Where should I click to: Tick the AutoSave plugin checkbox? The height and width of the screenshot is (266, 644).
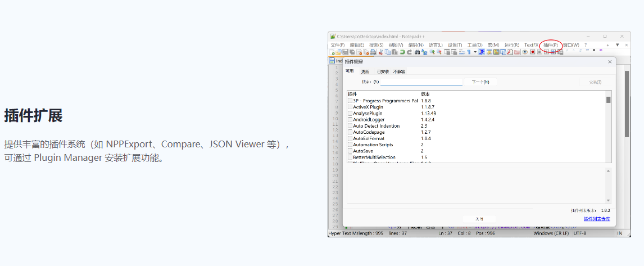click(350, 151)
